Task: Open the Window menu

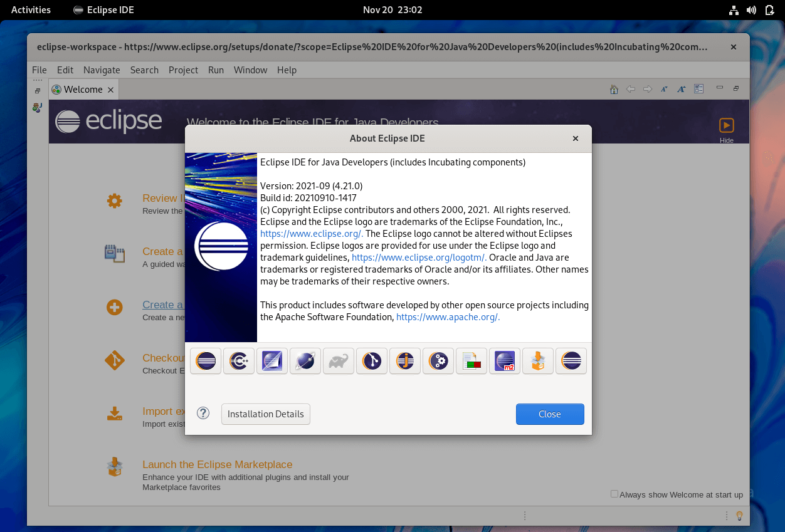Action: (251, 70)
